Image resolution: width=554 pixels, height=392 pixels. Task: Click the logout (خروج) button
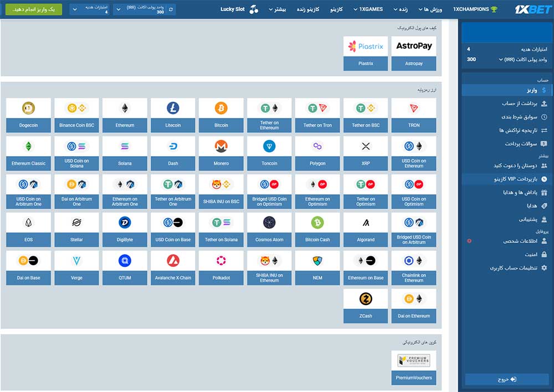coord(507,379)
